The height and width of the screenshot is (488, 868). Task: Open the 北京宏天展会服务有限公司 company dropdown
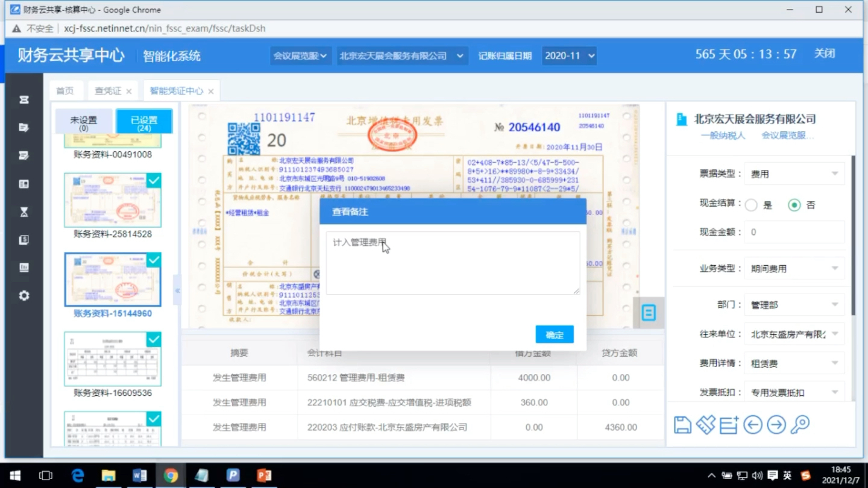point(402,55)
